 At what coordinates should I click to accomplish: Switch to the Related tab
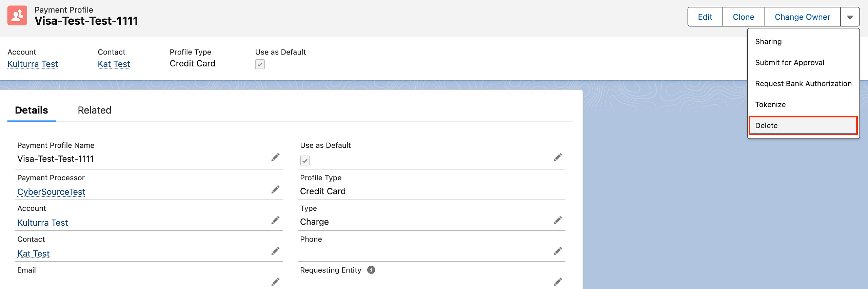pos(94,110)
